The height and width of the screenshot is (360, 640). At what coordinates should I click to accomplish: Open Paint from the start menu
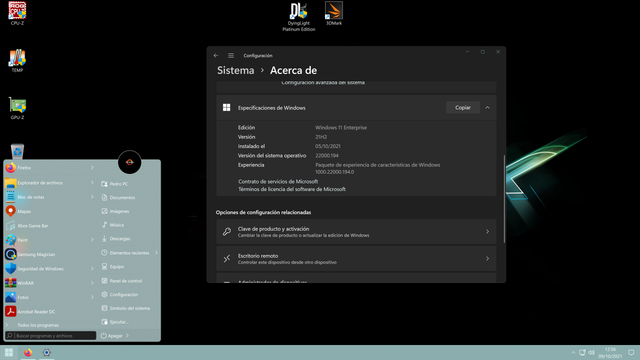pyautogui.click(x=48, y=240)
